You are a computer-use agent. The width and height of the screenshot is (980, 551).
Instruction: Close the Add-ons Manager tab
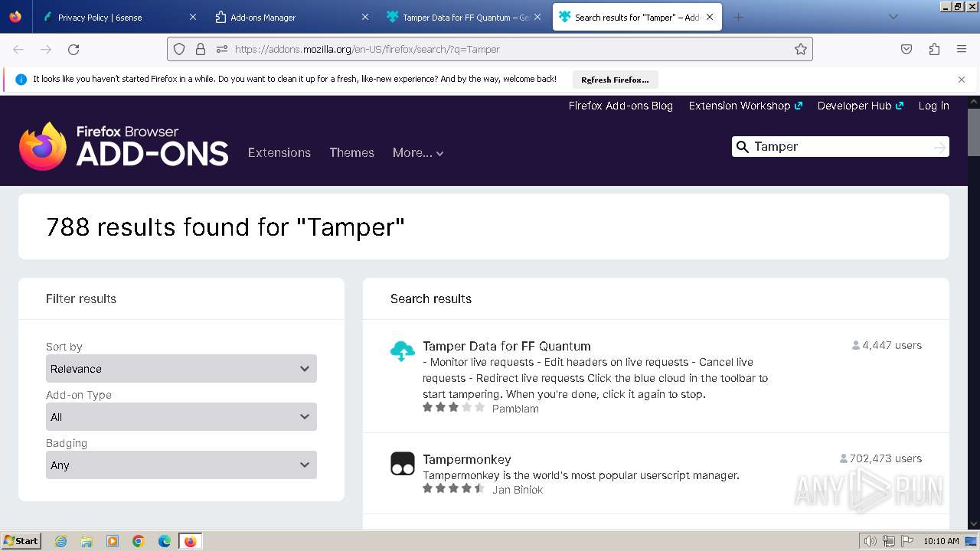point(365,17)
